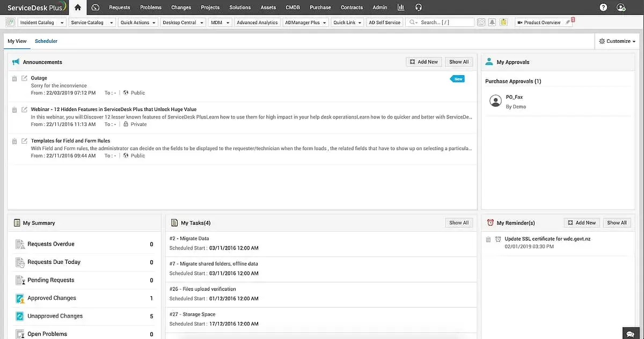Screen dimensions: 644x339
Task: Delete the Outage announcement using trash icon
Action: click(x=15, y=78)
